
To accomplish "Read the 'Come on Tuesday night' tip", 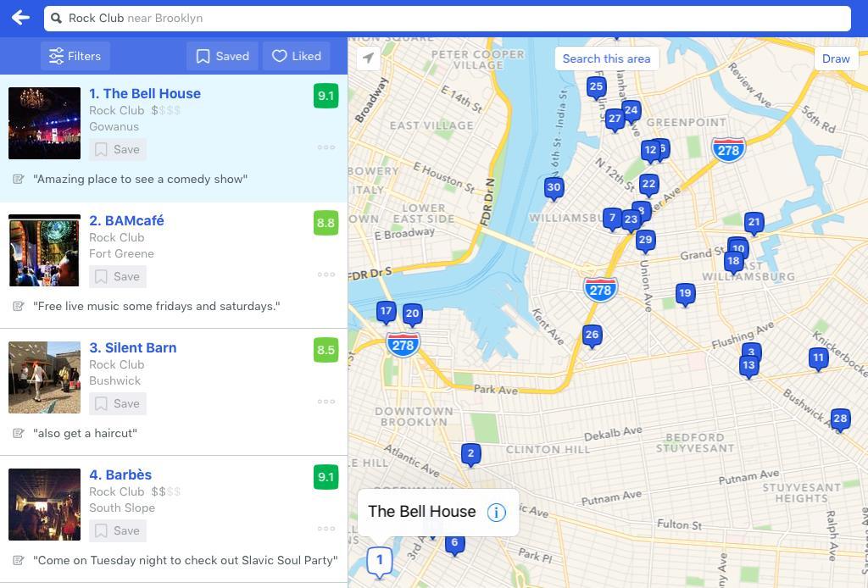I will pos(186,561).
